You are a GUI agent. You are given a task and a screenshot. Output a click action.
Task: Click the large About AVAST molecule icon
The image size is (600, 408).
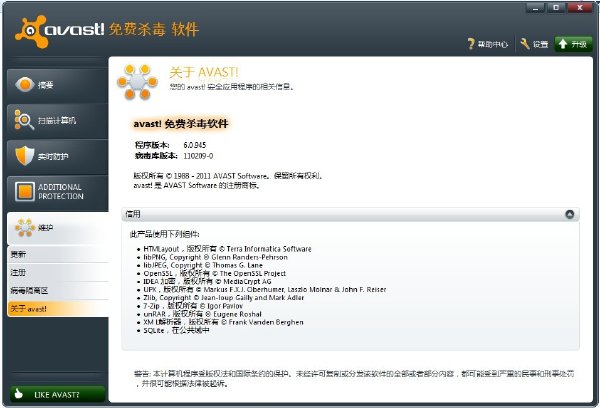(x=137, y=82)
